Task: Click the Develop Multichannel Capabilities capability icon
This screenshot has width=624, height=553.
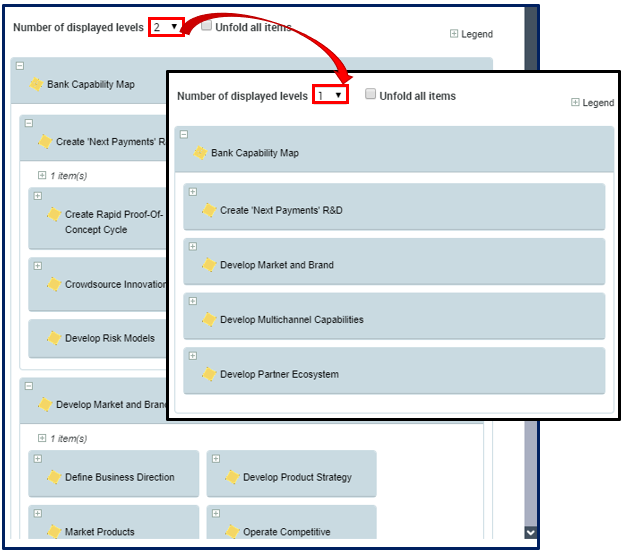Action: [x=209, y=320]
